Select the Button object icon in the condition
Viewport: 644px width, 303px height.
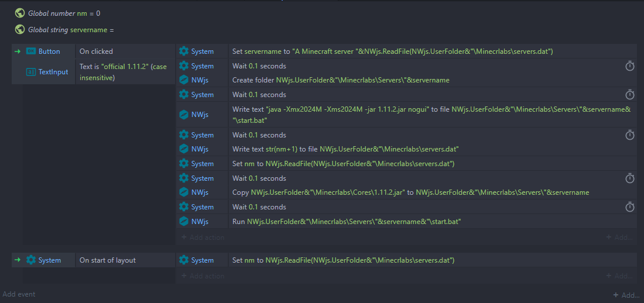[31, 51]
